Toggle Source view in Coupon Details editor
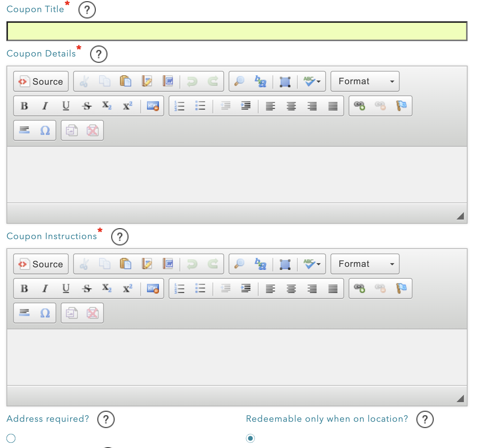 pos(41,82)
